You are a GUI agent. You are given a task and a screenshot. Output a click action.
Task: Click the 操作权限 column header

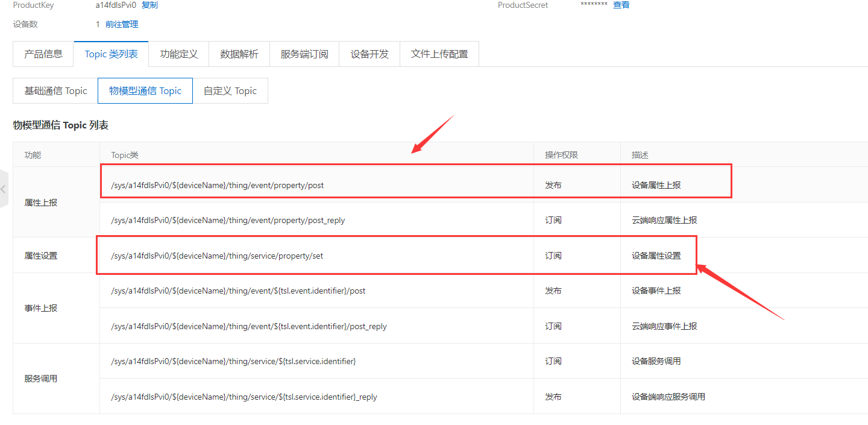coord(562,155)
